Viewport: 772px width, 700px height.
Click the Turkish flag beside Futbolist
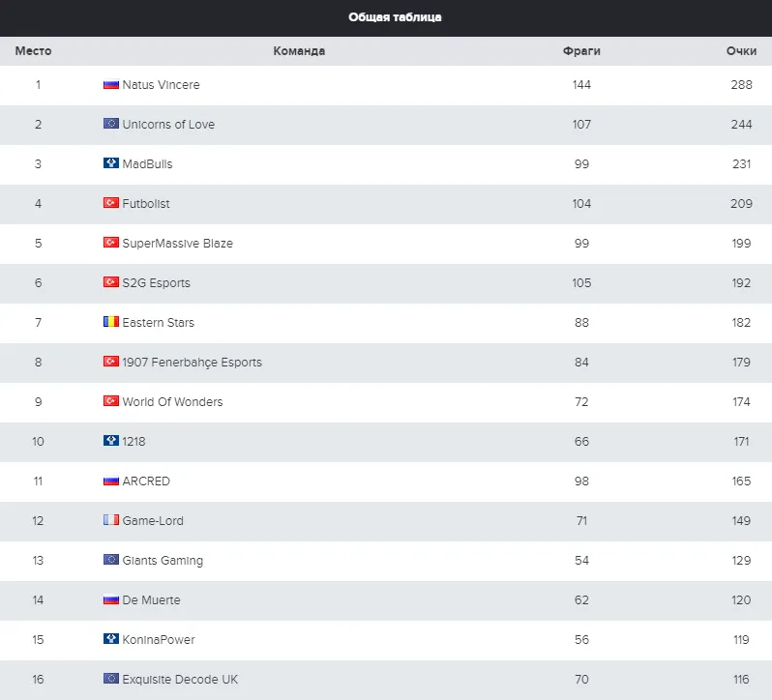coord(111,203)
